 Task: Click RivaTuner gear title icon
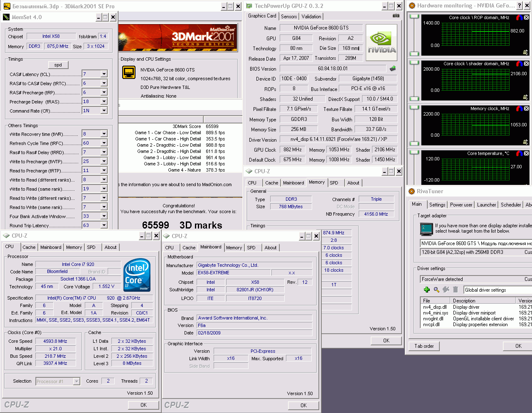pyautogui.click(x=412, y=191)
